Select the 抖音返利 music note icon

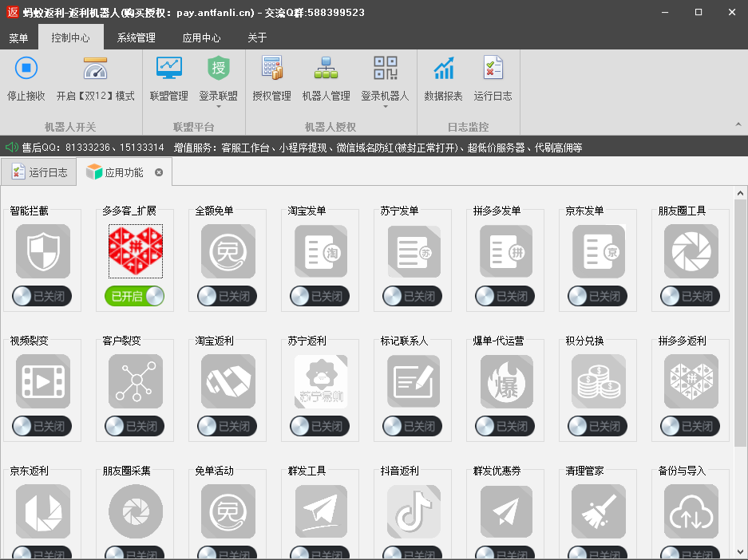[414, 511]
